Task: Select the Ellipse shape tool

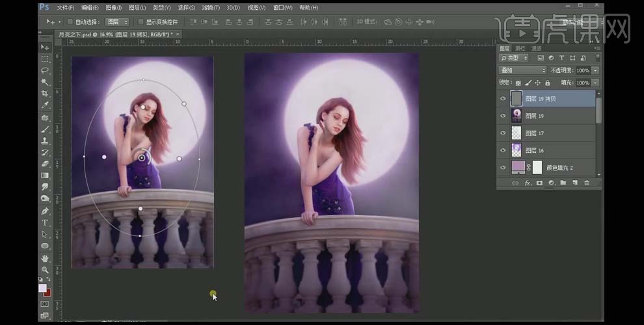Action: (x=45, y=246)
